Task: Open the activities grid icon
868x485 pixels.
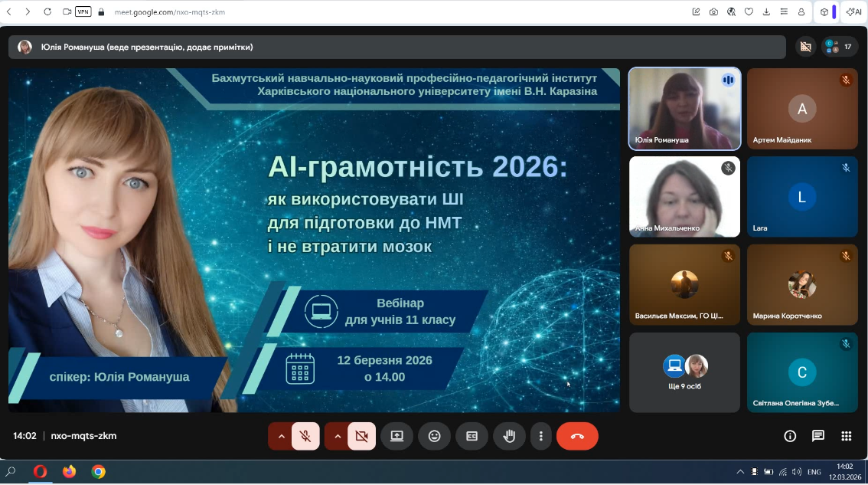Action: (846, 436)
